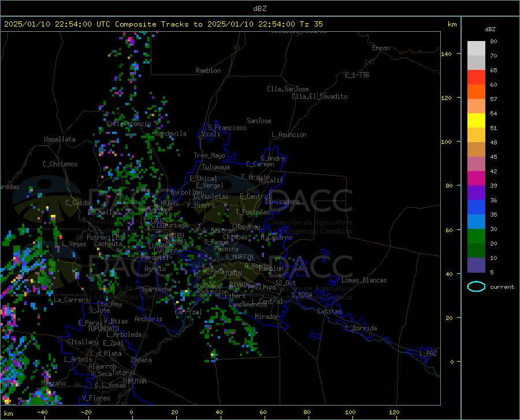Click the 'Clla.SanJose' map label
The width and height of the screenshot is (520, 420).
pos(288,89)
